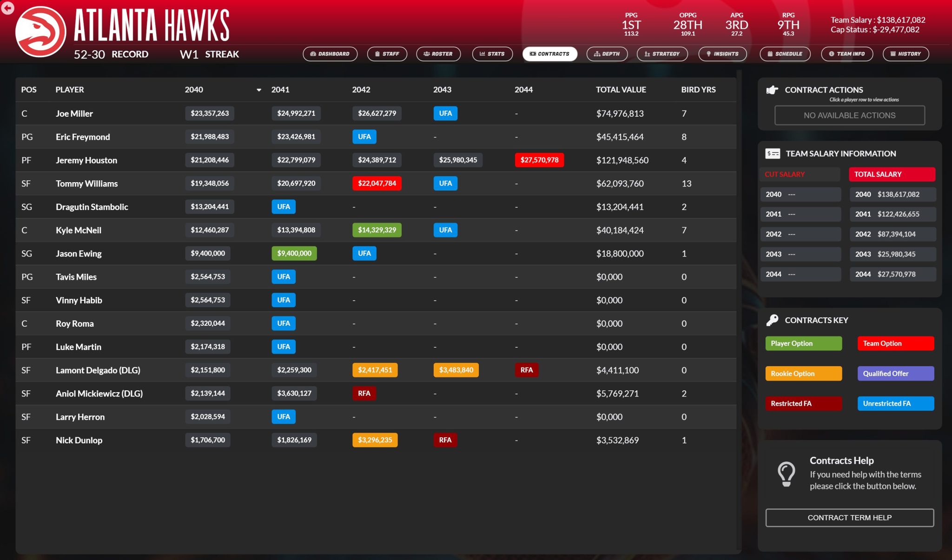The image size is (952, 560).
Task: Sort table by Total Value header
Action: [621, 90]
